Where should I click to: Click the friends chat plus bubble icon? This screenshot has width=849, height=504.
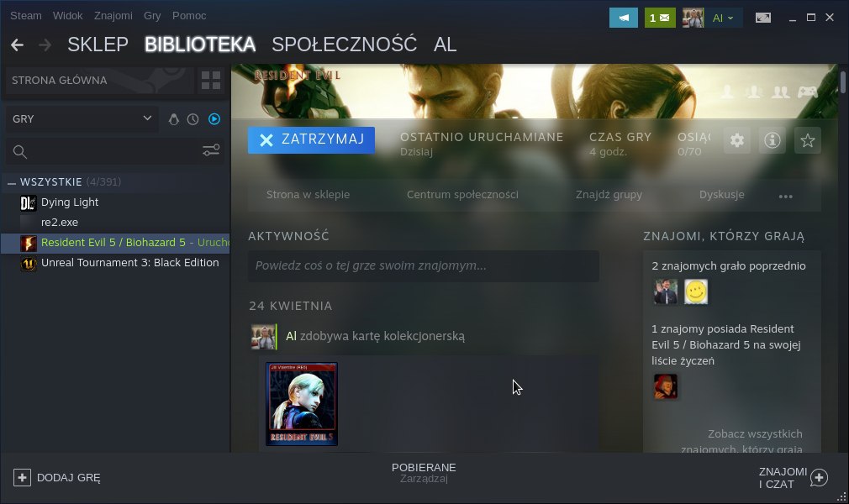[x=820, y=477]
